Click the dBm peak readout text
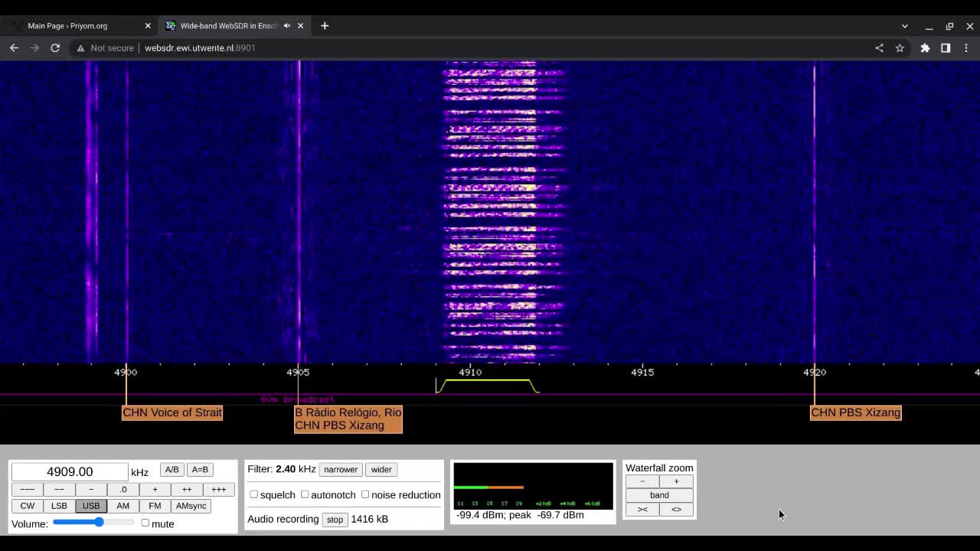980x551 pixels. pos(520,515)
